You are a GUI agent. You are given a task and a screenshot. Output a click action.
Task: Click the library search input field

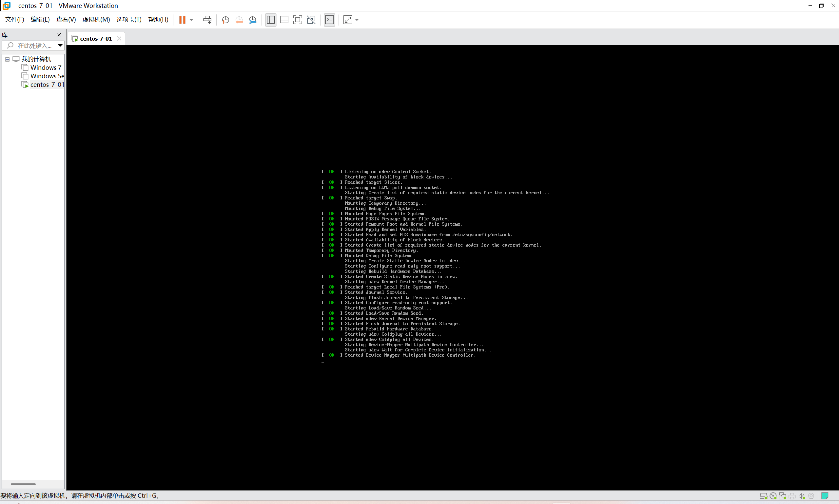34,45
